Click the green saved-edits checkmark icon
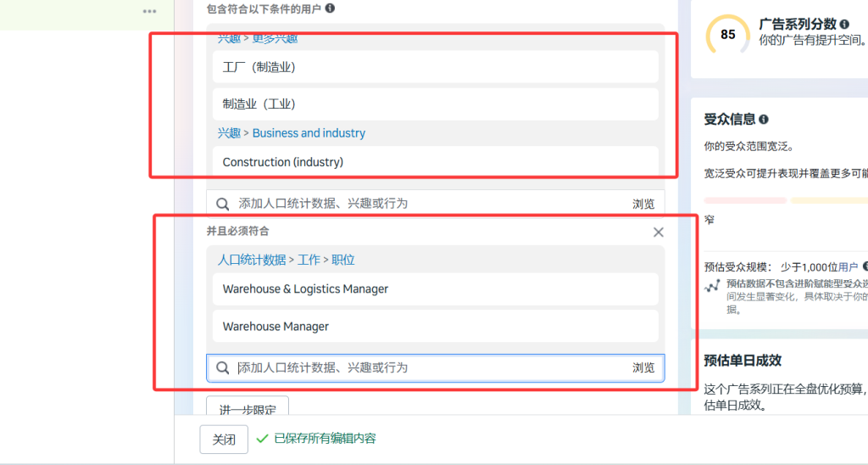This screenshot has width=868, height=465. coord(262,439)
